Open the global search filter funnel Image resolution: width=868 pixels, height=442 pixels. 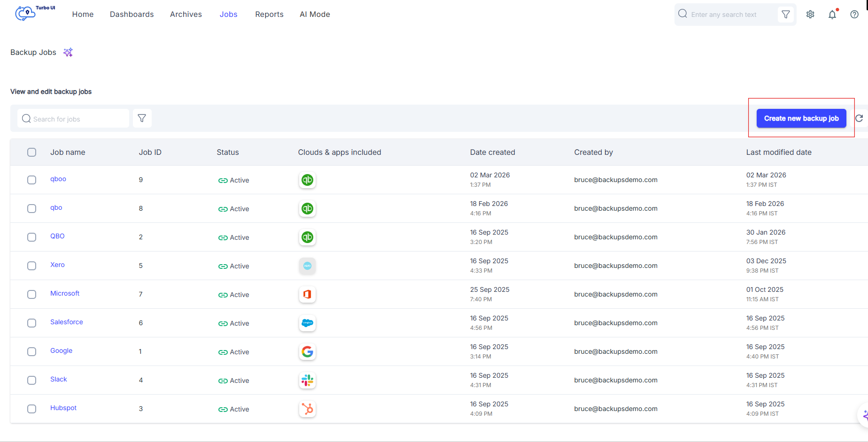[x=786, y=15]
